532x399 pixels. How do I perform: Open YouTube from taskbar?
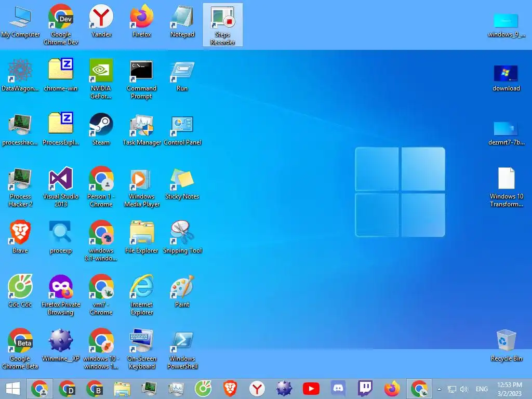pos(311,389)
